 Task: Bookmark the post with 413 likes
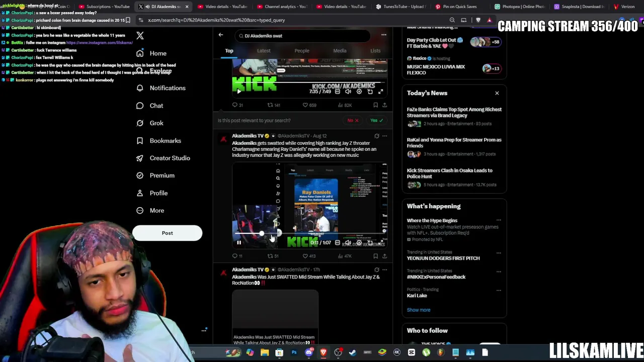[x=375, y=256]
